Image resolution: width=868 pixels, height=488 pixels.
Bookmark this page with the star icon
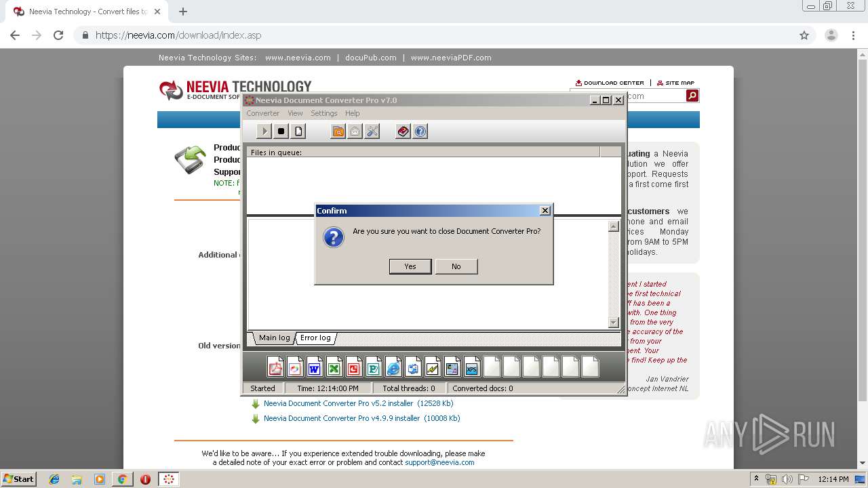click(x=804, y=35)
